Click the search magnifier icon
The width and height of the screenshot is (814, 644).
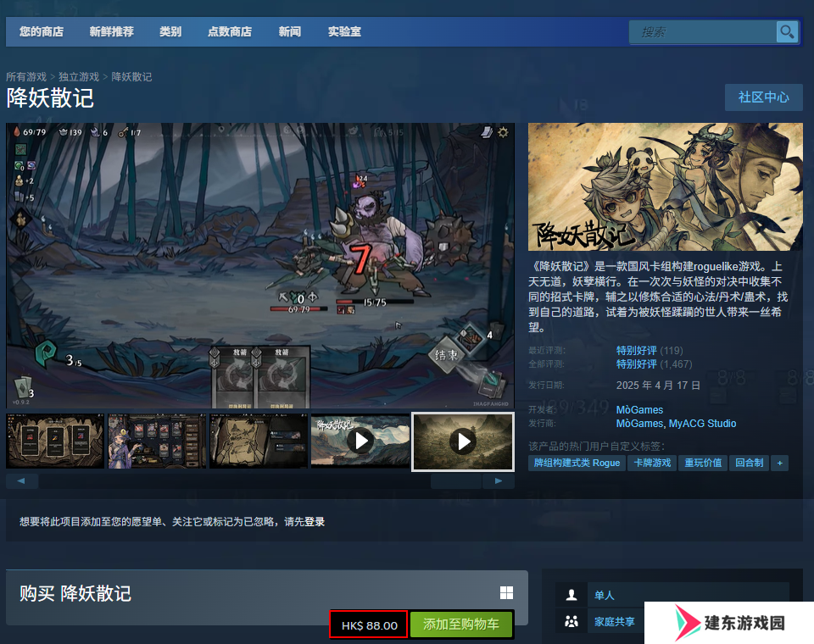(x=787, y=32)
